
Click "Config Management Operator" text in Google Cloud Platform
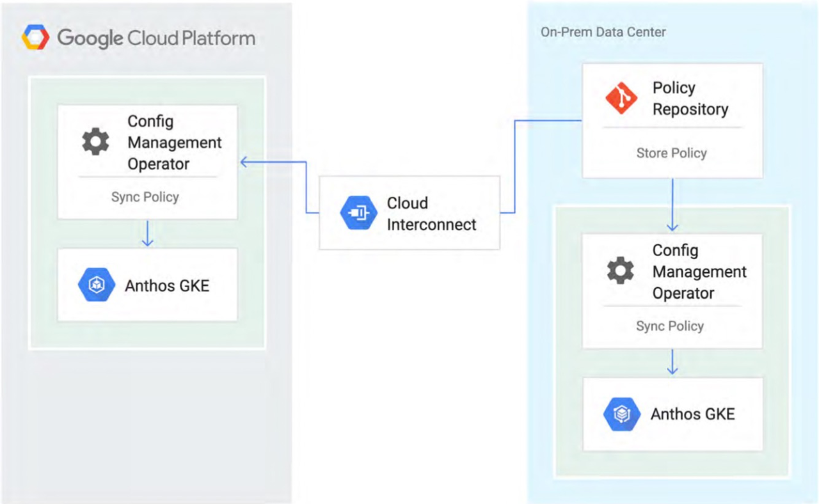(x=175, y=143)
